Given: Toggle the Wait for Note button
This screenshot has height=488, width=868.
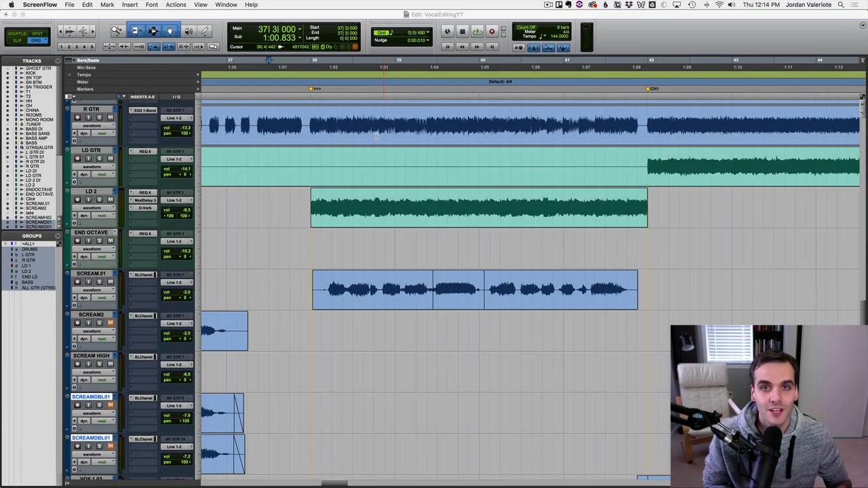Looking at the screenshot, I should (x=519, y=47).
